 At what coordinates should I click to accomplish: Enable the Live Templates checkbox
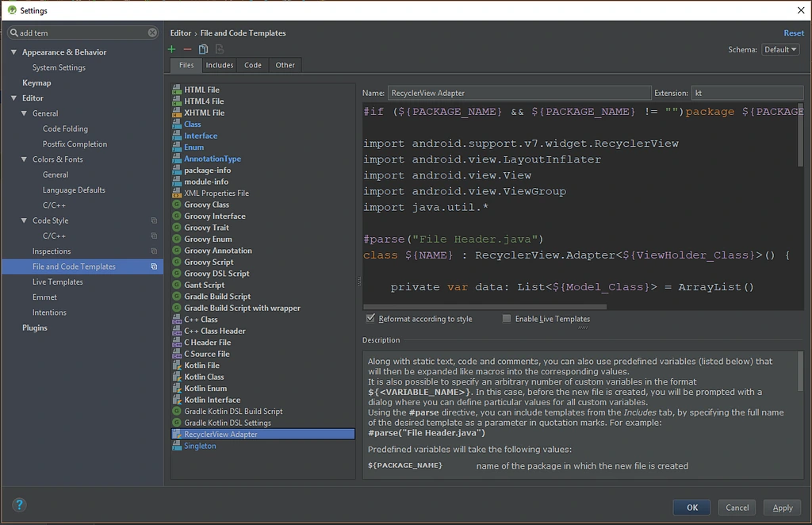[x=507, y=319]
